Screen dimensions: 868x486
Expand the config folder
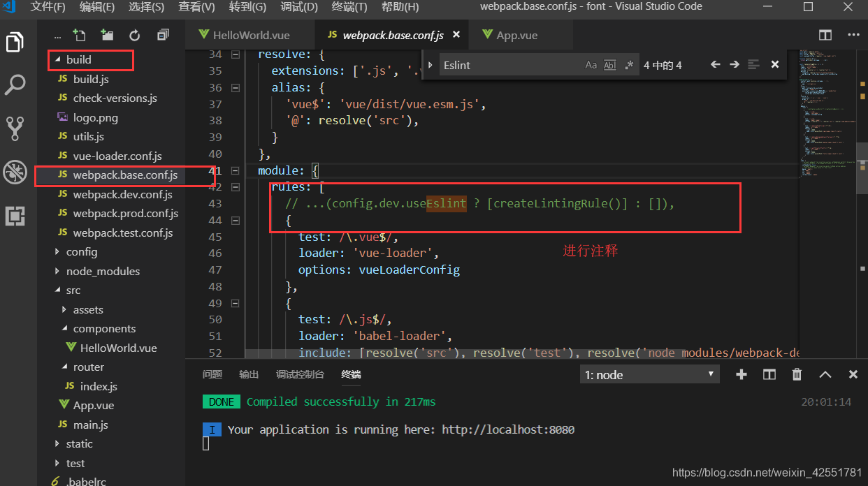point(58,252)
